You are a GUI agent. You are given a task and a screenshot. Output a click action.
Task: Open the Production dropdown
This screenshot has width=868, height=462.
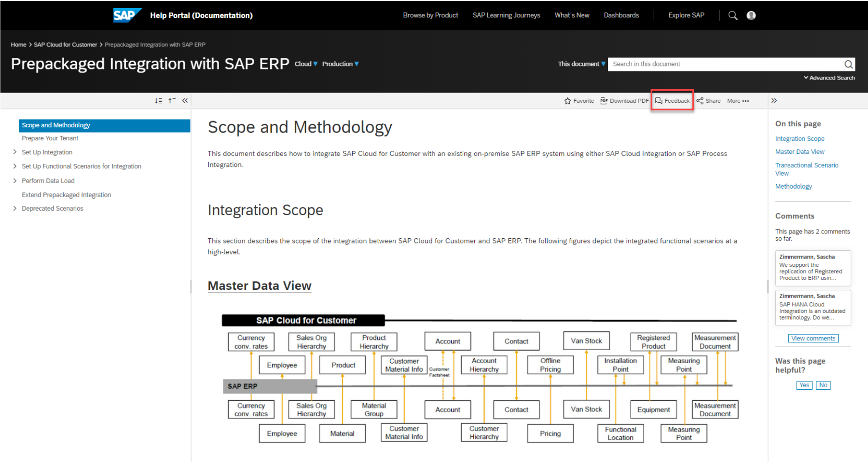(x=341, y=64)
